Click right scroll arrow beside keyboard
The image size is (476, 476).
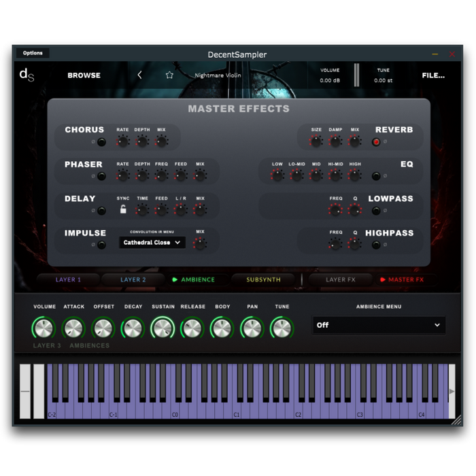pyautogui.click(x=452, y=391)
